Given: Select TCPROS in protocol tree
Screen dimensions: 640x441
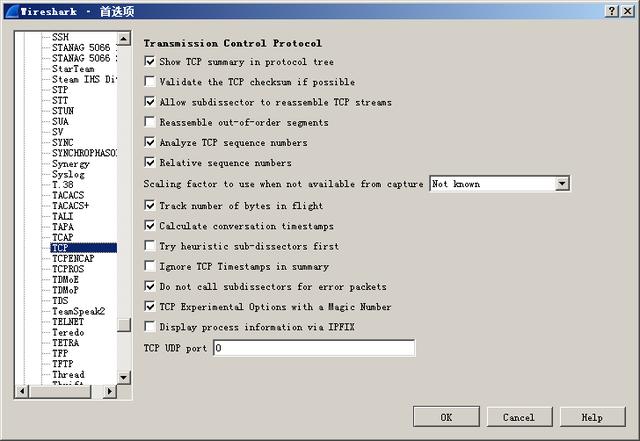Looking at the screenshot, I should click(68, 269).
